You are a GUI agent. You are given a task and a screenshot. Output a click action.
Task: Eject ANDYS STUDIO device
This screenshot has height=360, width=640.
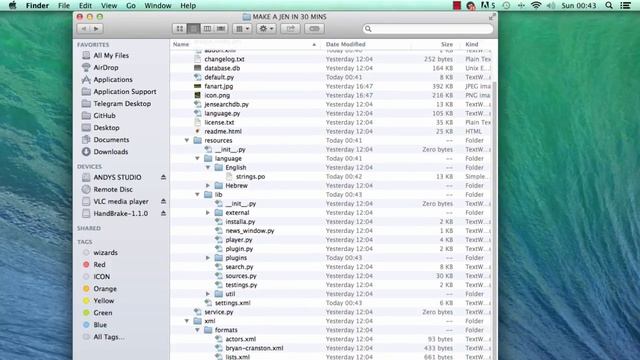163,178
